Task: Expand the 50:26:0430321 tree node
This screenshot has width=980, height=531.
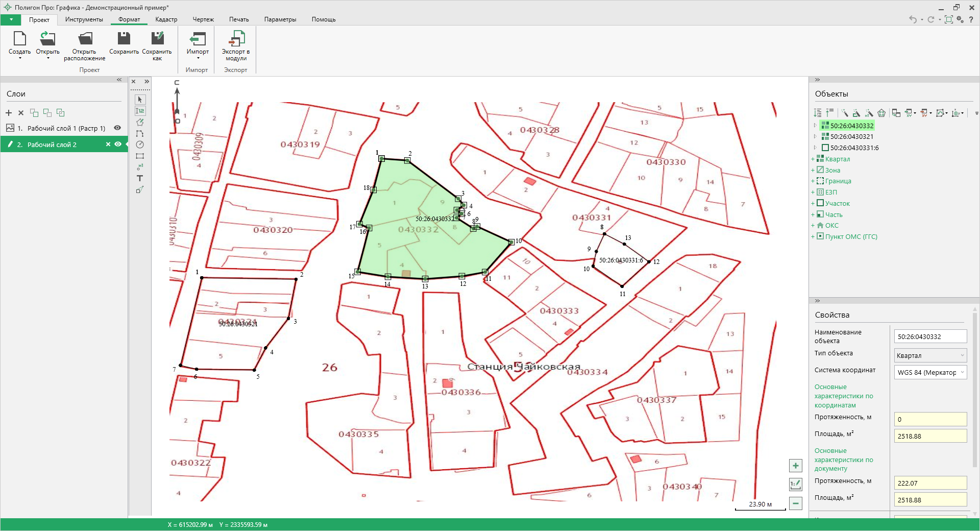Action: [x=815, y=137]
